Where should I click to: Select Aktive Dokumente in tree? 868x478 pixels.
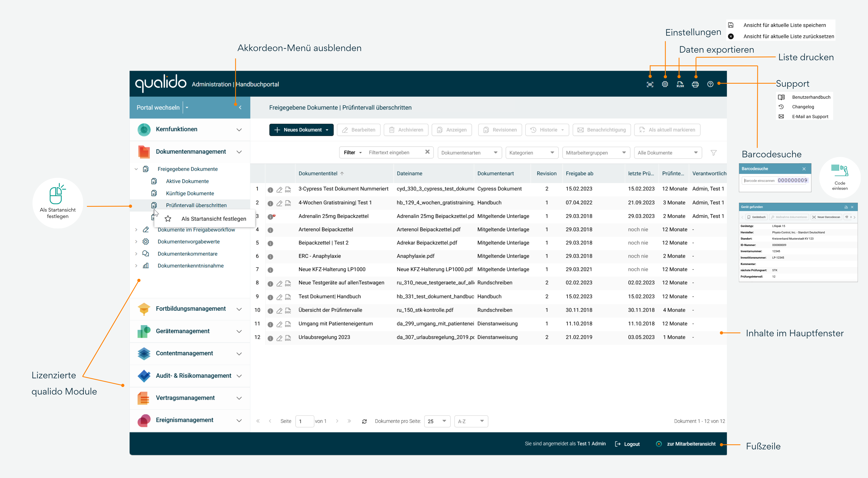[x=187, y=181]
